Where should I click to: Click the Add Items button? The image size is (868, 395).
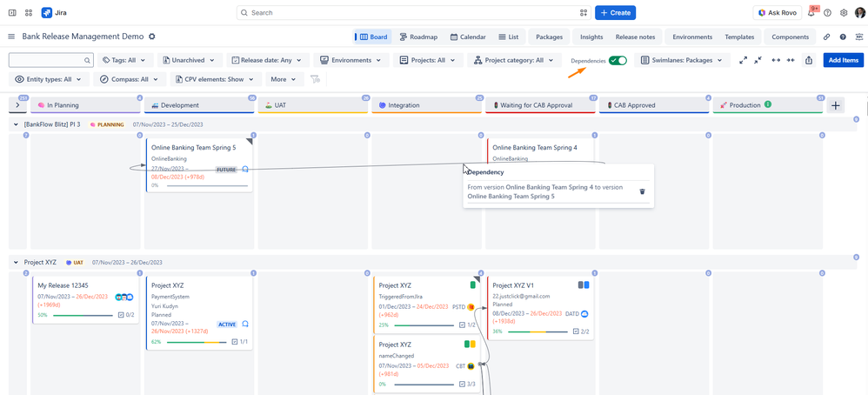point(843,60)
